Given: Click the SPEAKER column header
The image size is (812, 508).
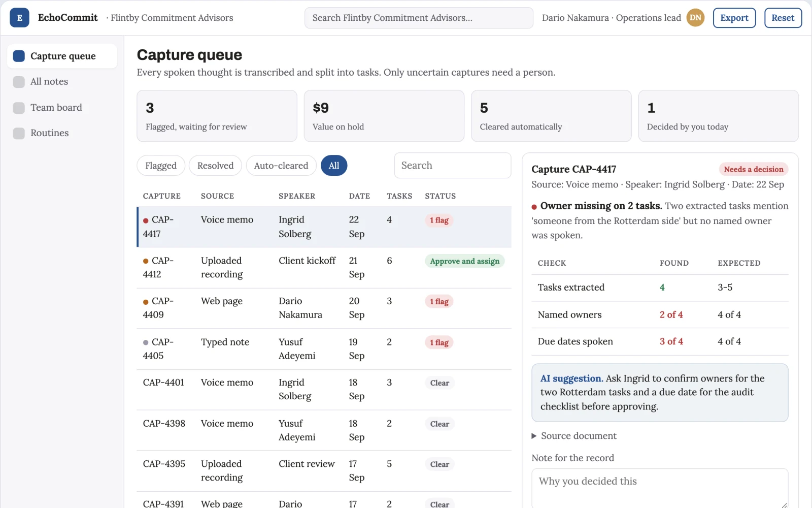Looking at the screenshot, I should pyautogui.click(x=297, y=196).
